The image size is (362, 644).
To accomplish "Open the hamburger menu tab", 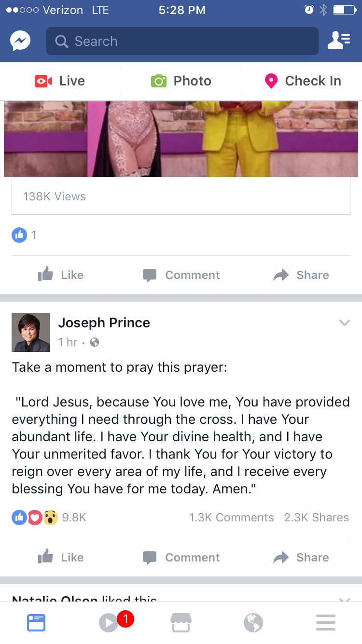I will [x=326, y=623].
